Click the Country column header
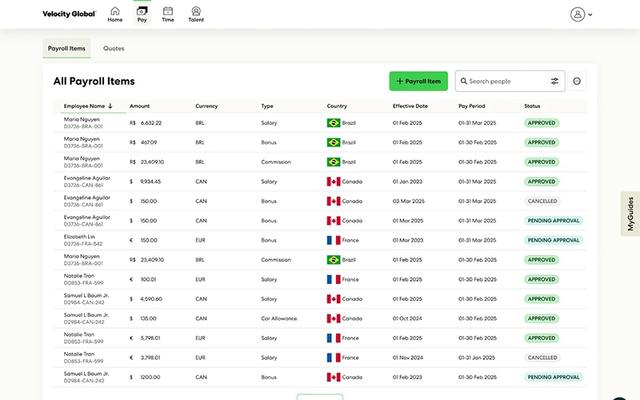This screenshot has width=640, height=400. [x=337, y=106]
